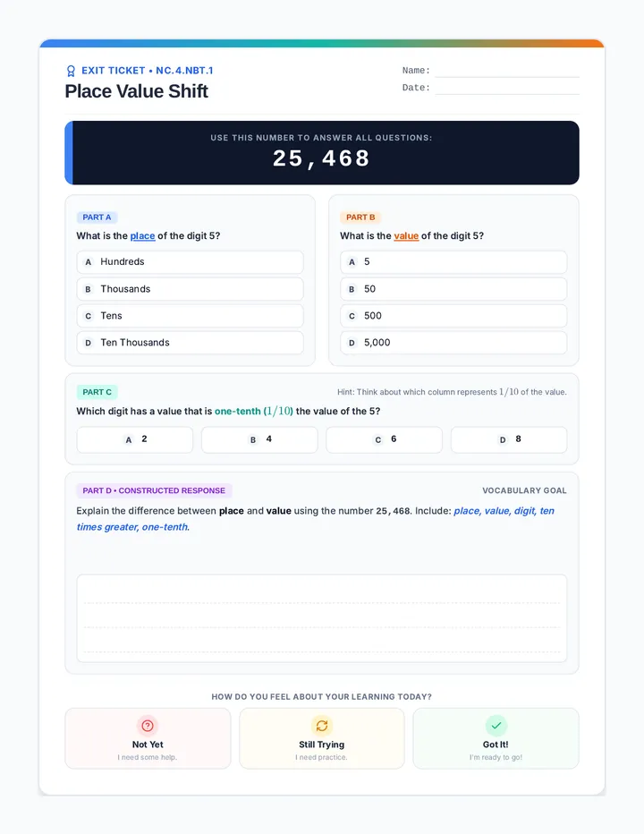Click the underlined word place link
The height and width of the screenshot is (834, 644).
pos(142,235)
